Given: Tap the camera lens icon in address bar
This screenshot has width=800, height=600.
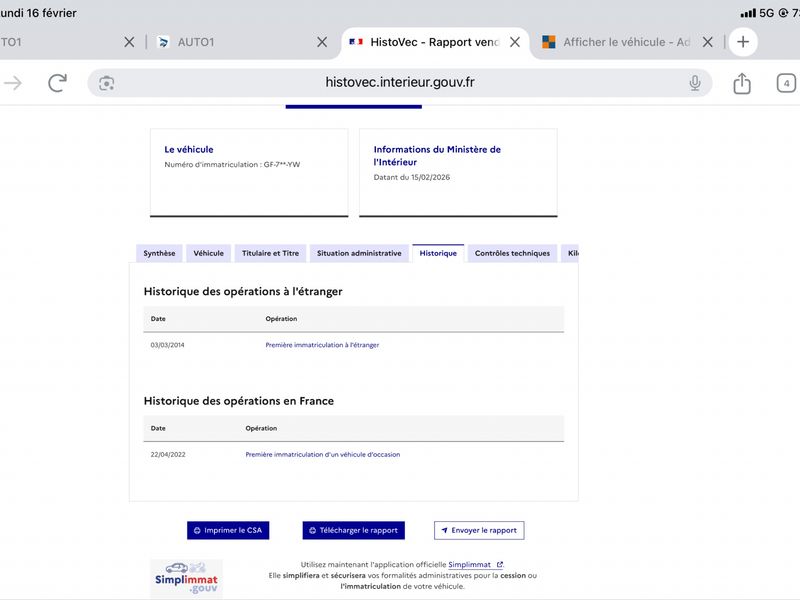Looking at the screenshot, I should pyautogui.click(x=107, y=83).
